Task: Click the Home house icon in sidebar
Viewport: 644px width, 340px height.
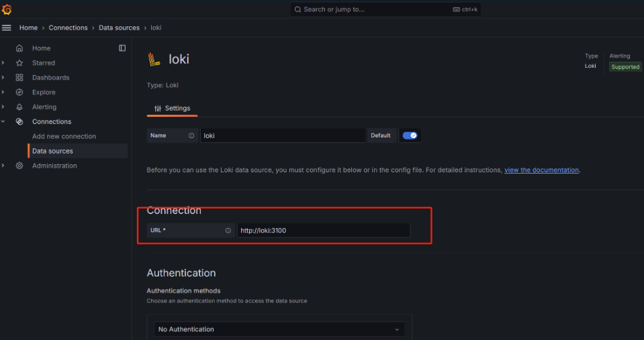Action: click(x=19, y=48)
